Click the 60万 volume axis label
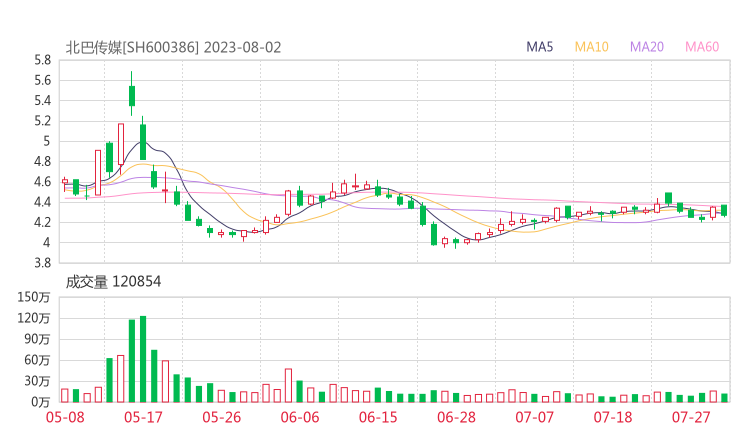Image resolution: width=740 pixels, height=440 pixels. [x=37, y=360]
